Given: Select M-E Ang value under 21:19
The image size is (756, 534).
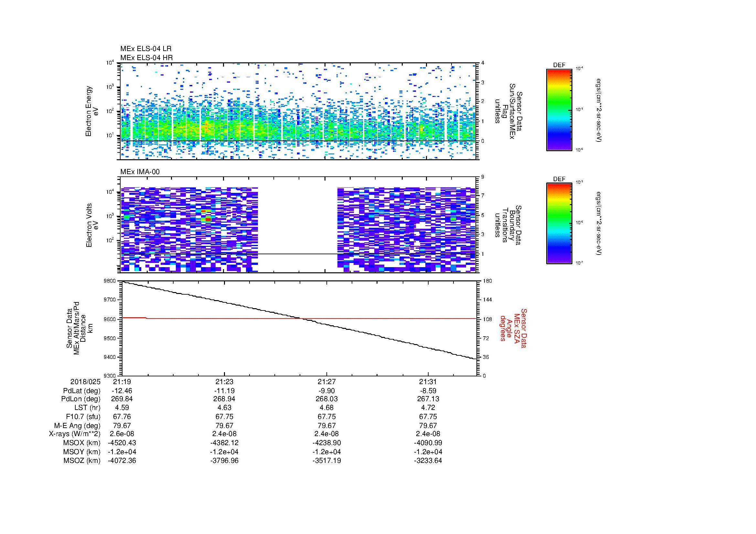Looking at the screenshot, I should click(x=122, y=426).
